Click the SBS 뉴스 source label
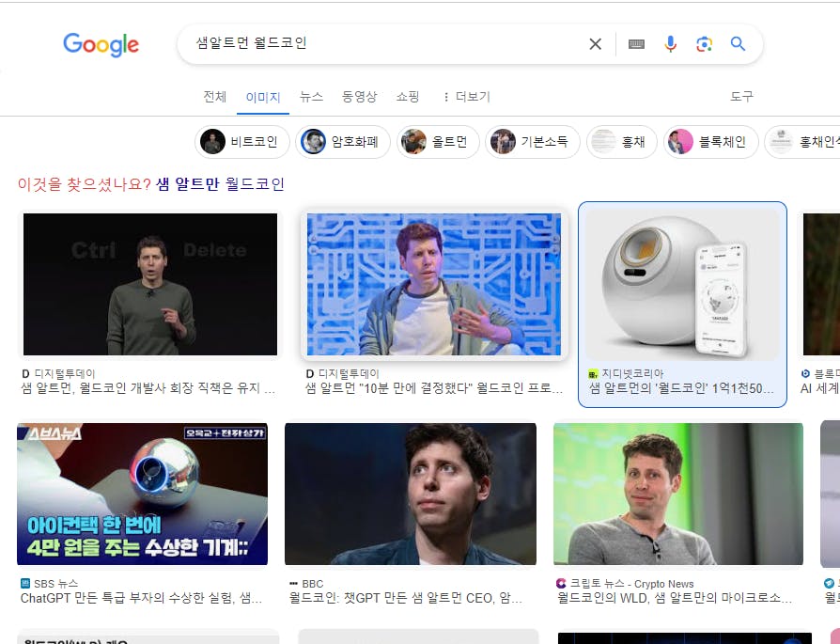Viewport: 840px width, 644px height. (x=49, y=584)
